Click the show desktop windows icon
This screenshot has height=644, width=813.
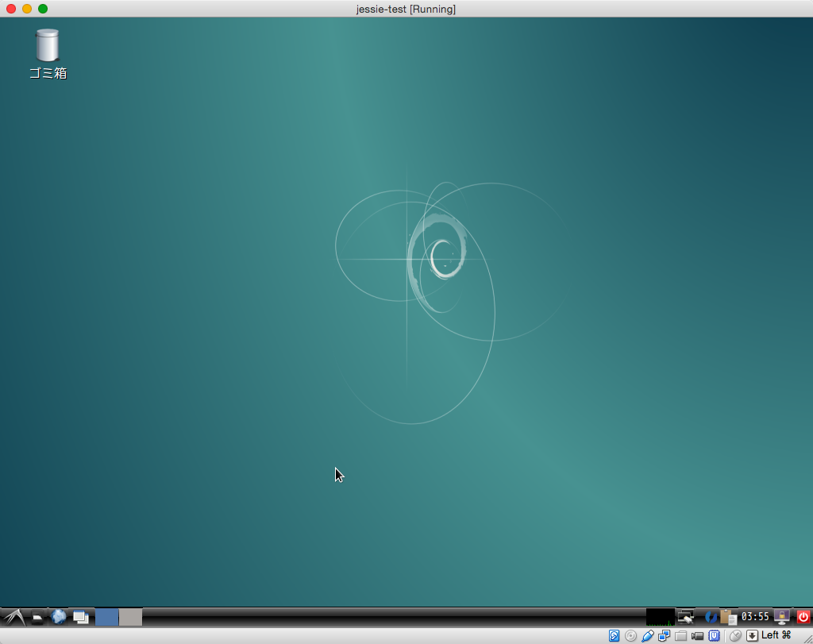coord(81,617)
